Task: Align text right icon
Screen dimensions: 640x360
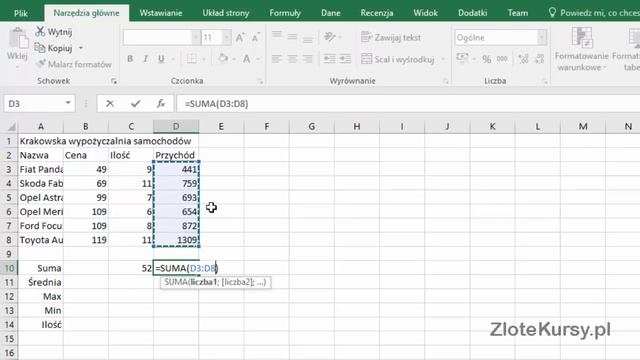Action: coord(308,59)
